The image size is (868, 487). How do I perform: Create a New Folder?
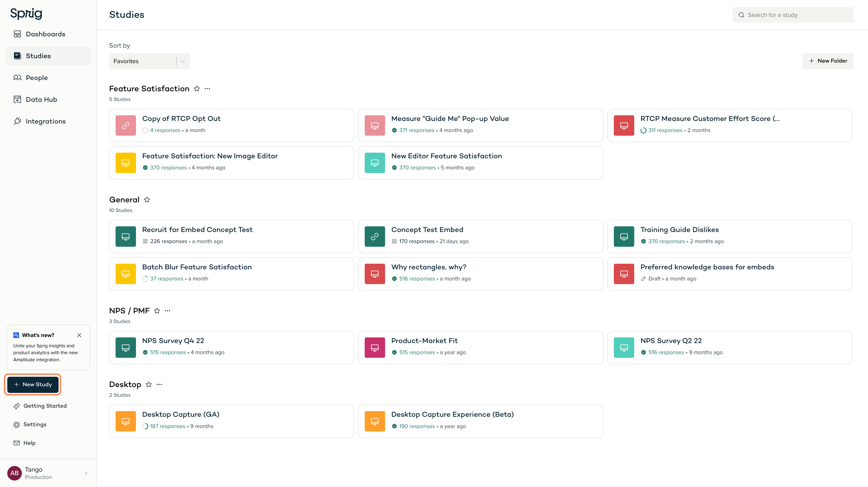(x=828, y=61)
